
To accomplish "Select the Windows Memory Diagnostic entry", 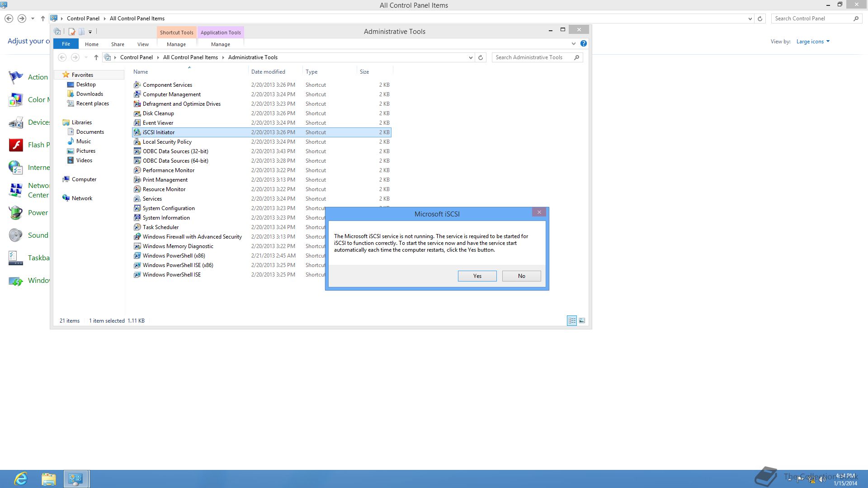I will click(178, 246).
